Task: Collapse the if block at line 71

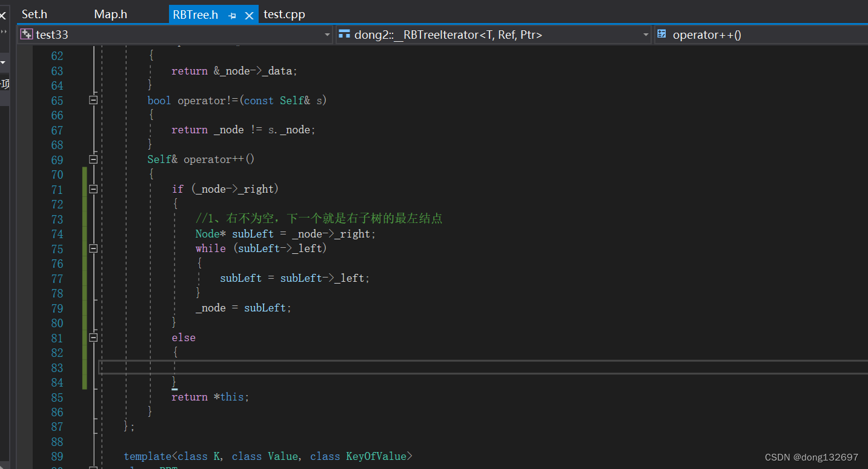Action: click(93, 189)
